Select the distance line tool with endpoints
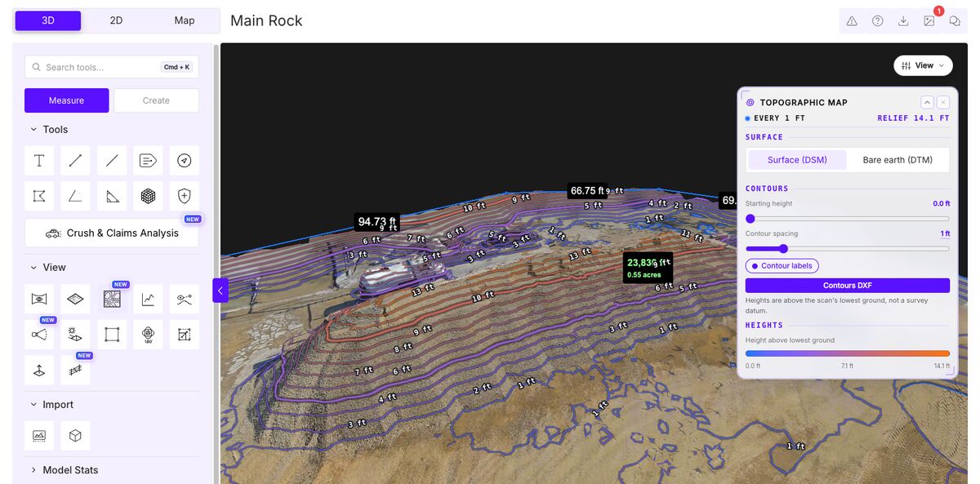This screenshot has width=980, height=484. tap(75, 161)
